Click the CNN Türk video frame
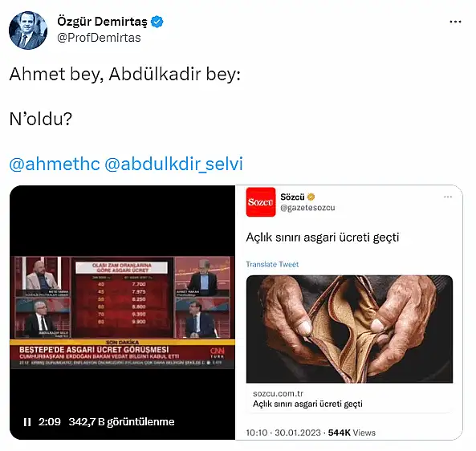 pos(122,313)
